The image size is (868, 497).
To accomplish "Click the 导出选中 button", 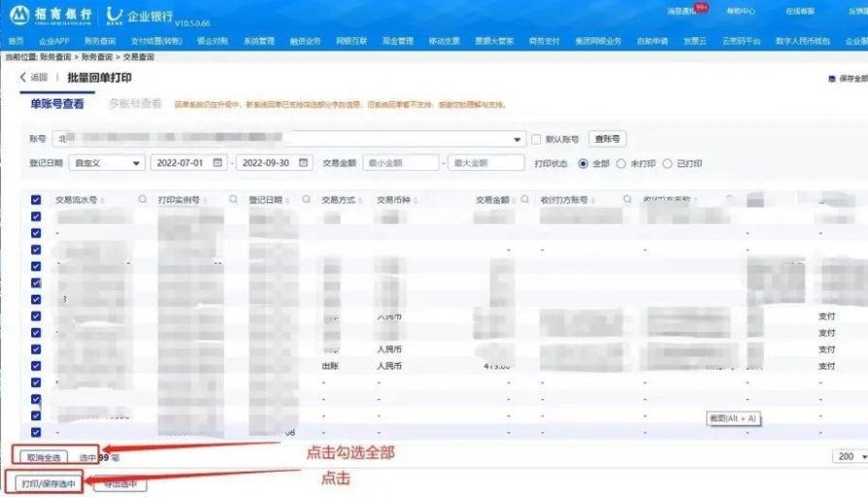I will (120, 483).
